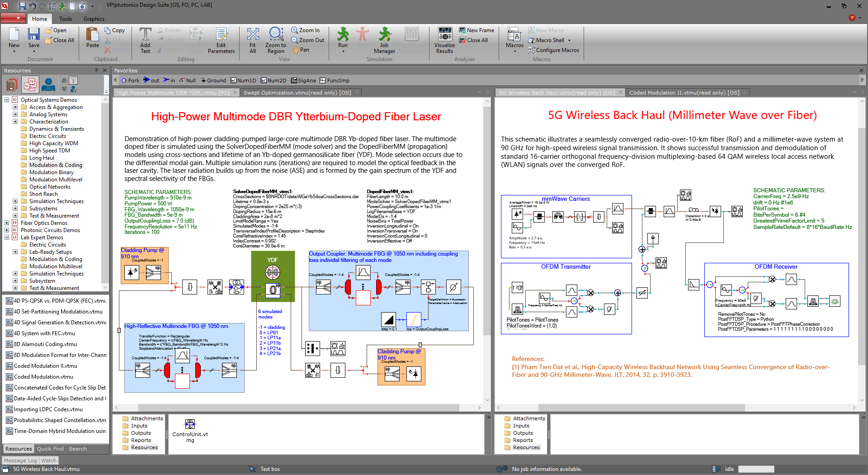Click Close All in the Document group
The height and width of the screenshot is (475, 868).
coord(60,40)
